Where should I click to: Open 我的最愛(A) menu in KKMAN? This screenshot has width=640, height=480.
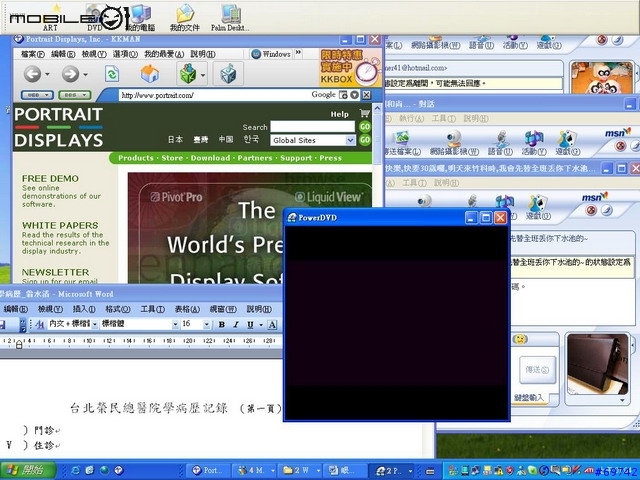point(164,54)
